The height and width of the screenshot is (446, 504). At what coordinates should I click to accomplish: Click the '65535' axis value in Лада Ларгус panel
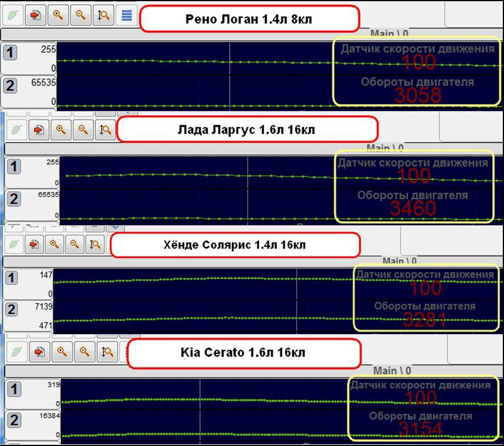49,195
